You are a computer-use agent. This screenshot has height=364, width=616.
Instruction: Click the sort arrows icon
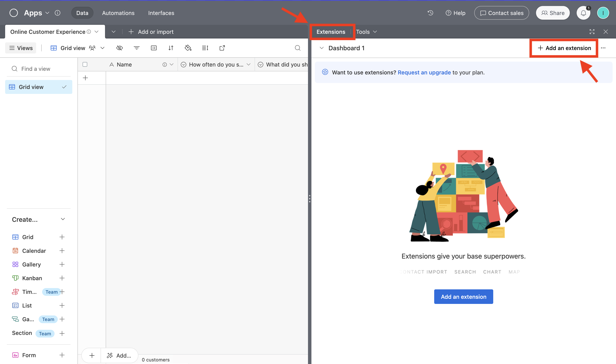pyautogui.click(x=171, y=48)
